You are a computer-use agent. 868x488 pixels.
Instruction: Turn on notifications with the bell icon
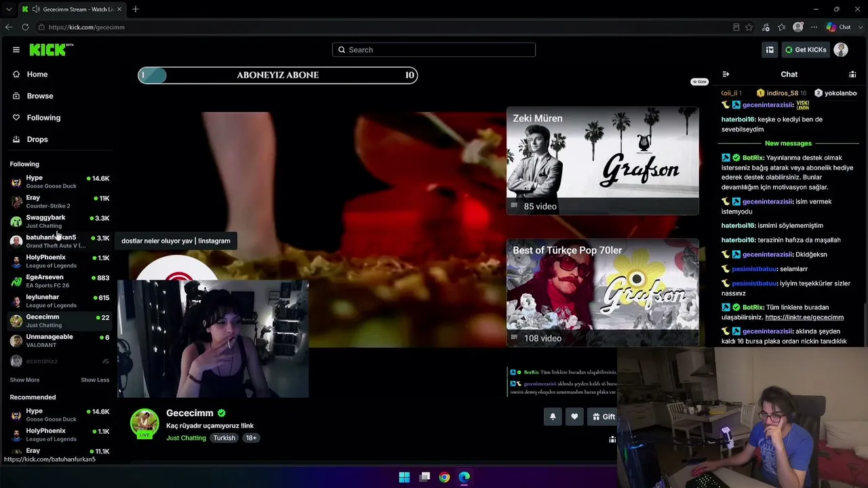(553, 417)
